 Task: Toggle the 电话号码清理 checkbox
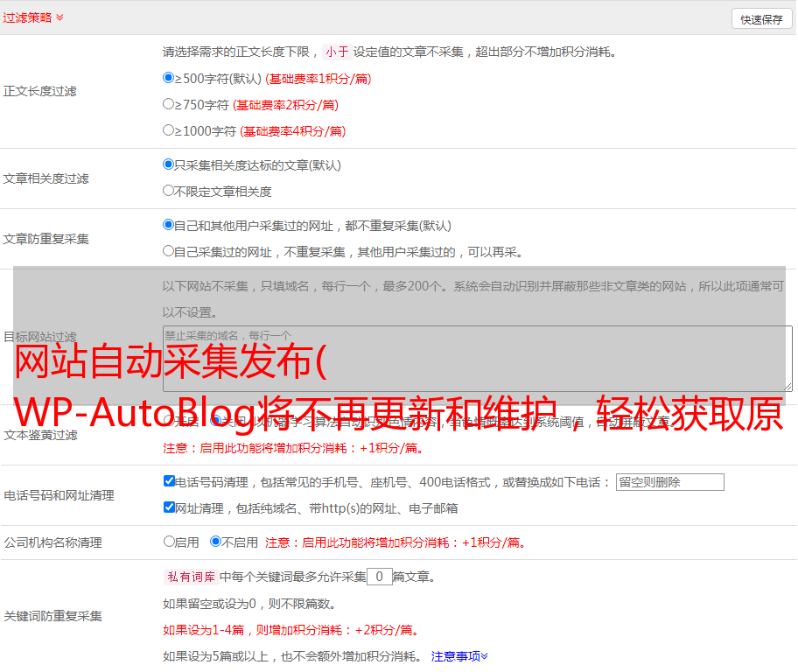point(170,481)
